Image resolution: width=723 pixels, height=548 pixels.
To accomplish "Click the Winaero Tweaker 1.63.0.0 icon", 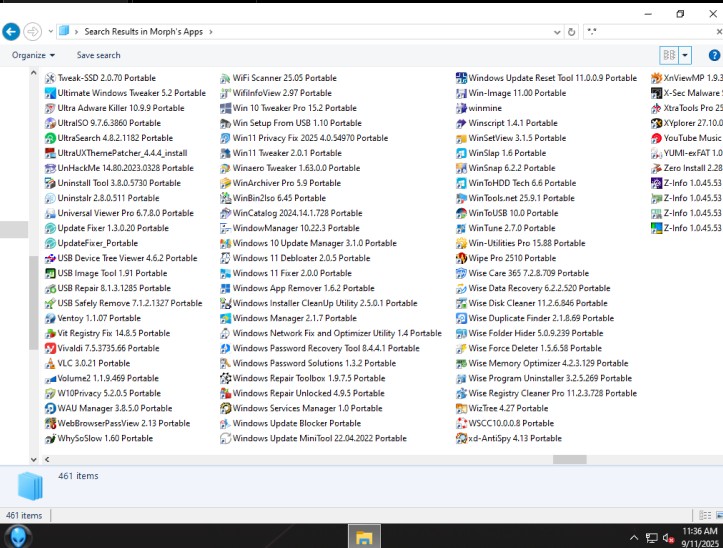I will pos(225,168).
